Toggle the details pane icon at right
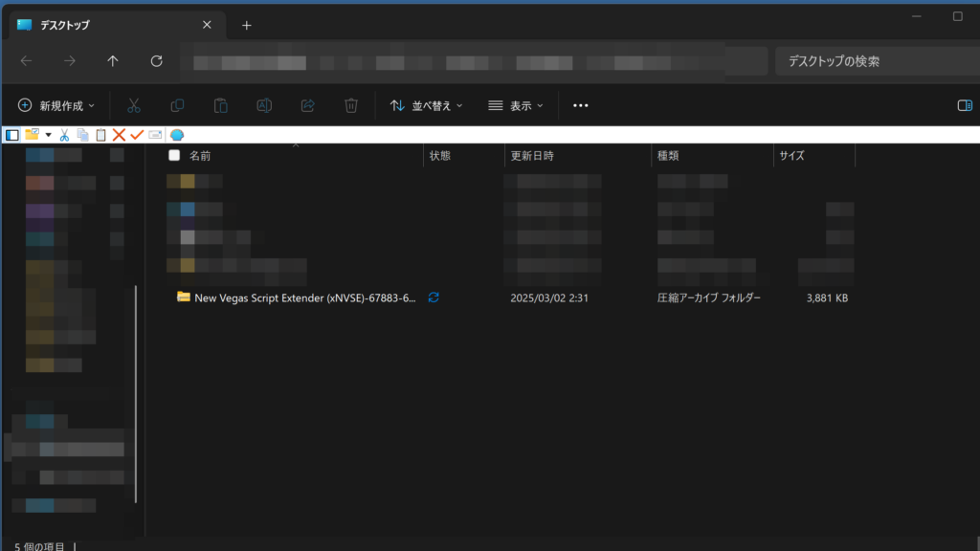The image size is (980, 551). pyautogui.click(x=965, y=105)
